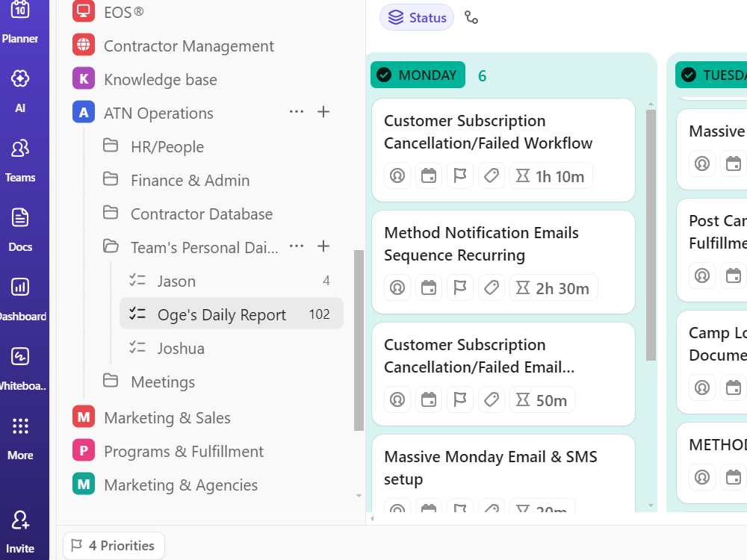Click assignee icon on Tuesday Massive card

click(702, 164)
